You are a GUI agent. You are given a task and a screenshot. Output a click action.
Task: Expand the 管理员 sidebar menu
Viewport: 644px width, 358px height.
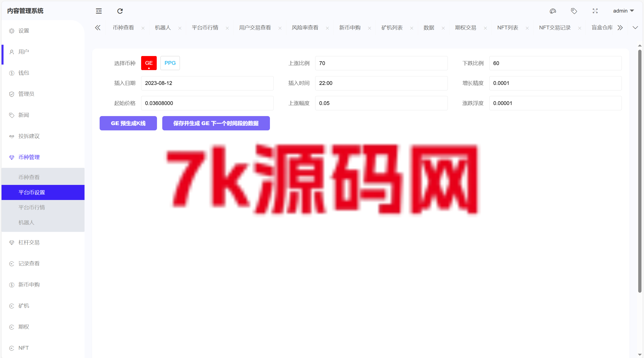[43, 94]
